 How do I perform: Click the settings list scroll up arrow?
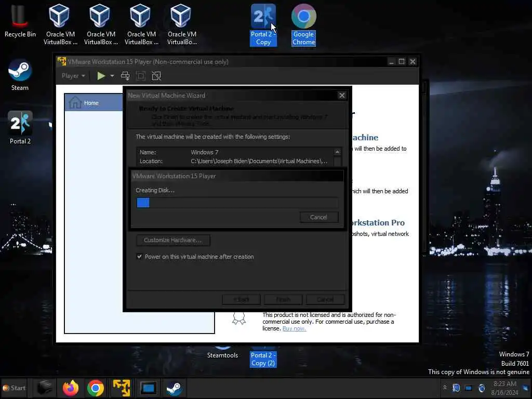pyautogui.click(x=337, y=152)
